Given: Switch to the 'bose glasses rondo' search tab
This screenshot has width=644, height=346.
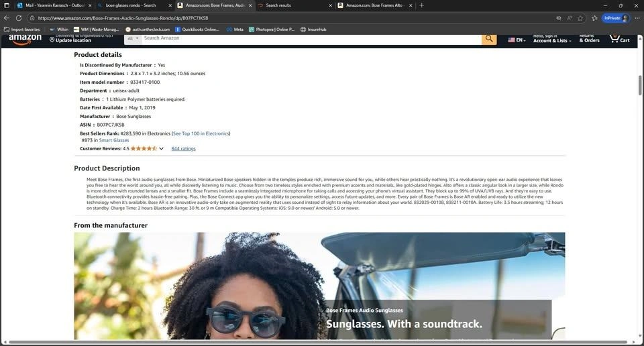Looking at the screenshot, I should point(131,5).
